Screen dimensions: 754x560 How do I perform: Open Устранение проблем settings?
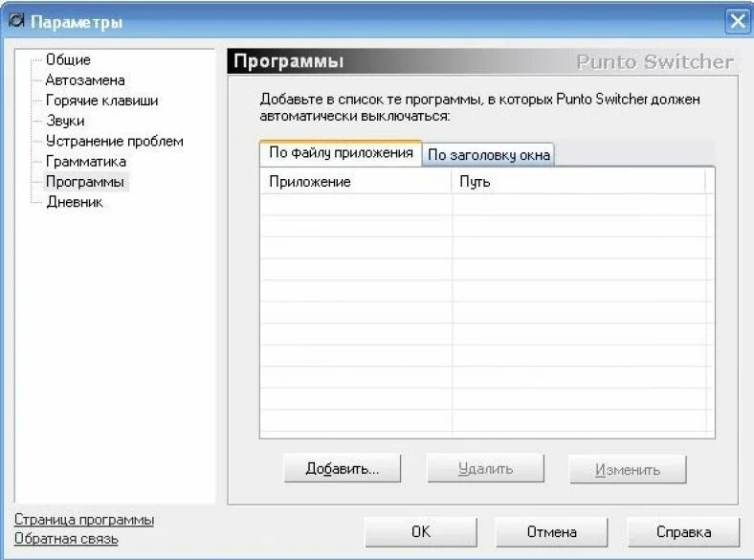click(x=115, y=141)
